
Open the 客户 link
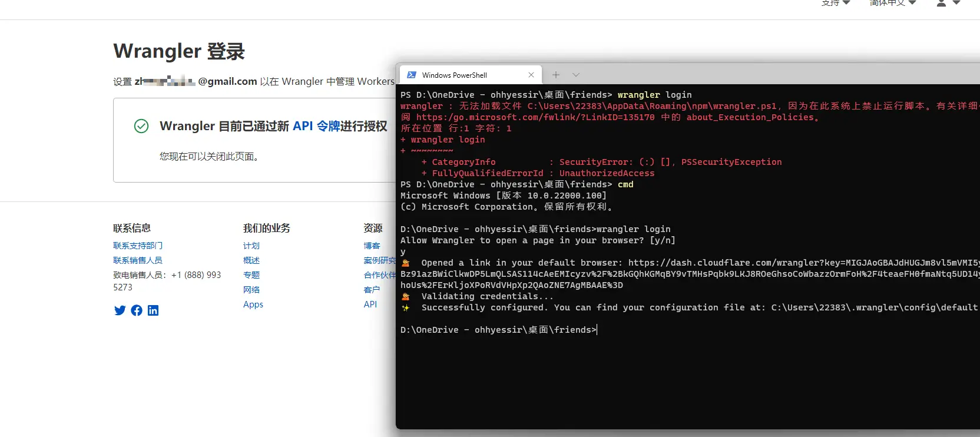pyautogui.click(x=372, y=290)
